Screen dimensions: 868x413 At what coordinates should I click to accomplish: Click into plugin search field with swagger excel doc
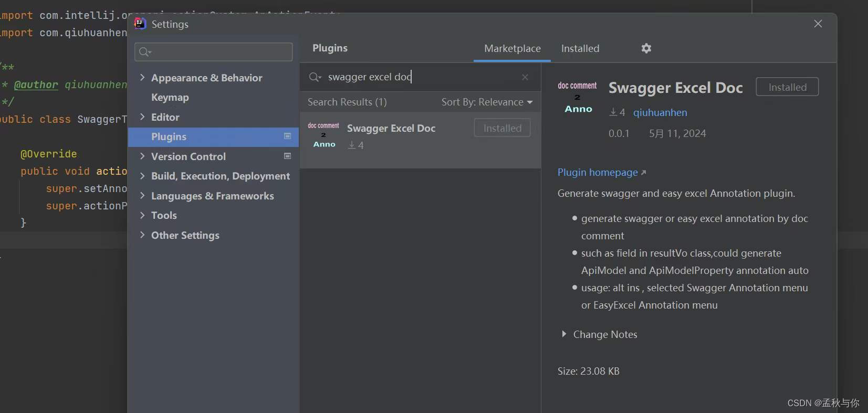pos(420,77)
